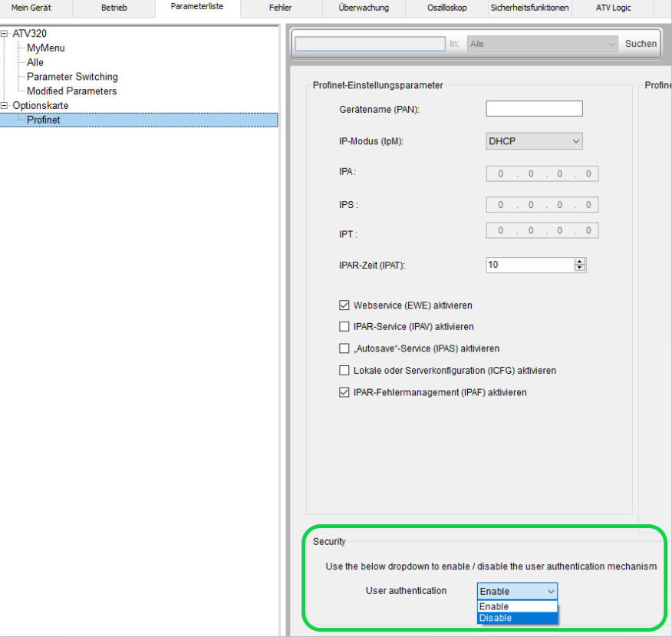Decrease IPAR-Zeit with down arrow

[579, 269]
